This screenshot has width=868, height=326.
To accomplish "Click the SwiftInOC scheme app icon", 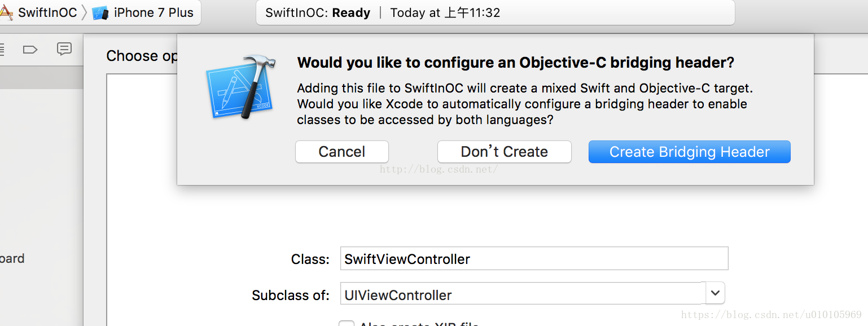I will pos(6,12).
